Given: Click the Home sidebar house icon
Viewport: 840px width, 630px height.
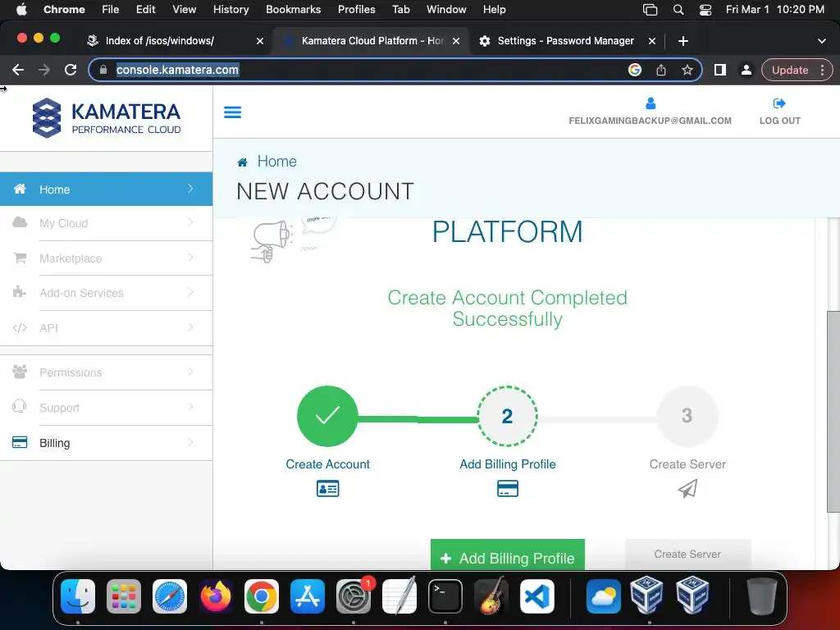Looking at the screenshot, I should 20,189.
